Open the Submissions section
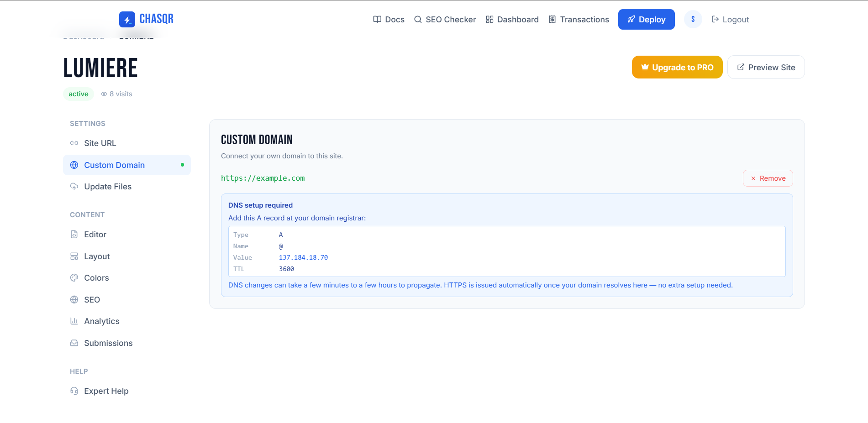The image size is (868, 423). pyautogui.click(x=127, y=343)
